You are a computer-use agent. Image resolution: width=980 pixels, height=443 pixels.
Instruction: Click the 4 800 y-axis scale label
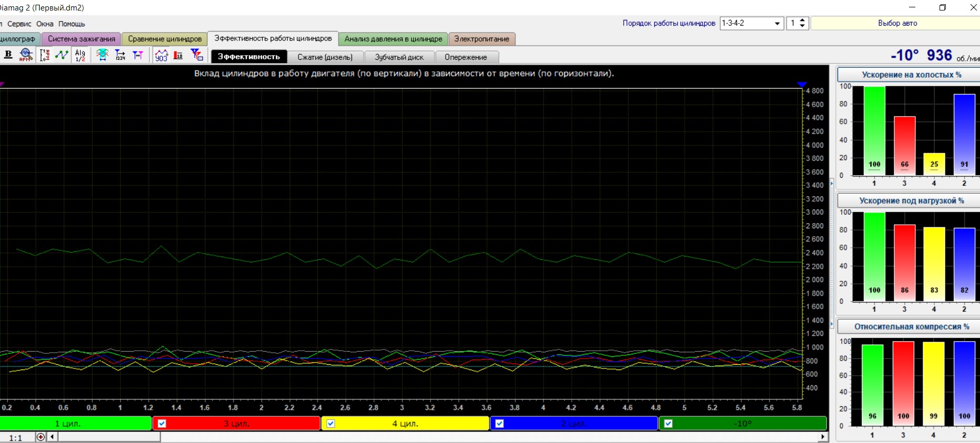click(814, 91)
